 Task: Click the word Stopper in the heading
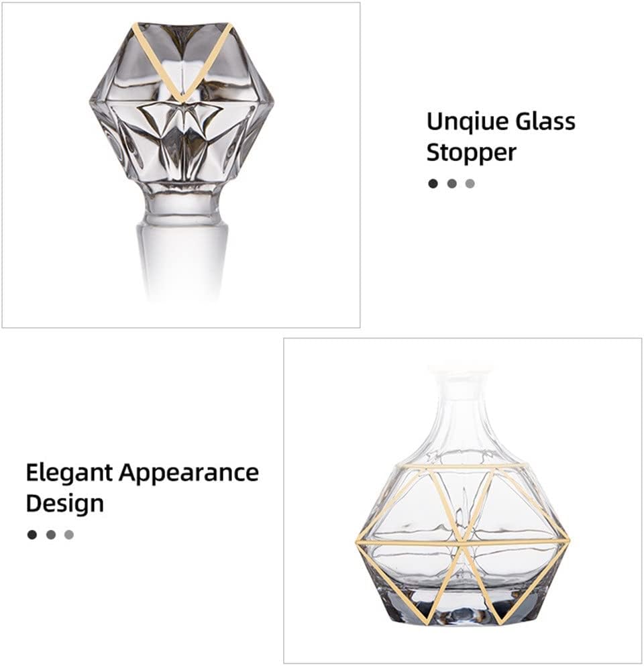(x=471, y=153)
